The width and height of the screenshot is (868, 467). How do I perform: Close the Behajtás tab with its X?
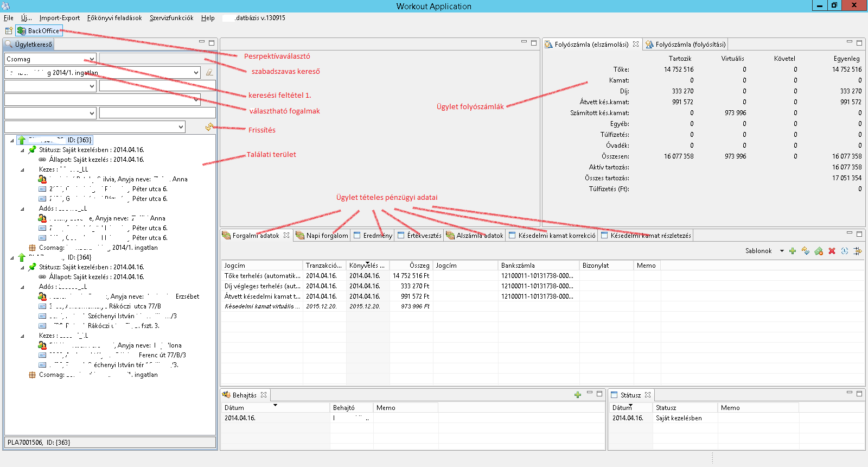point(264,395)
